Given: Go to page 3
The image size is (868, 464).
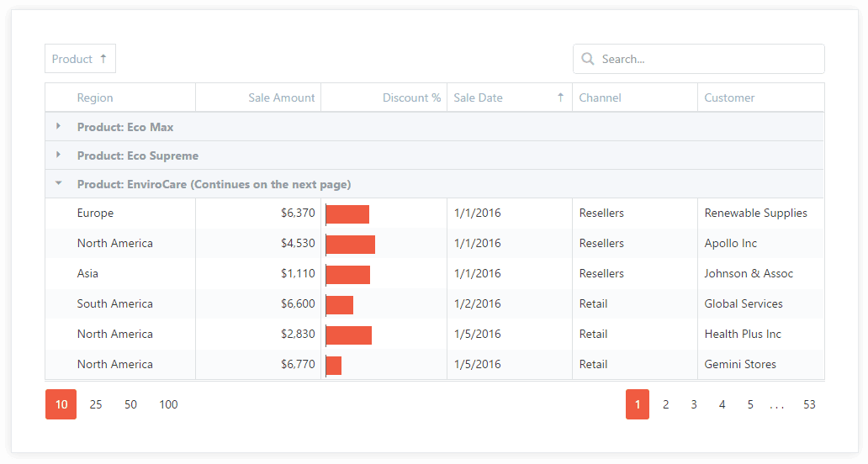Looking at the screenshot, I should tap(694, 404).
